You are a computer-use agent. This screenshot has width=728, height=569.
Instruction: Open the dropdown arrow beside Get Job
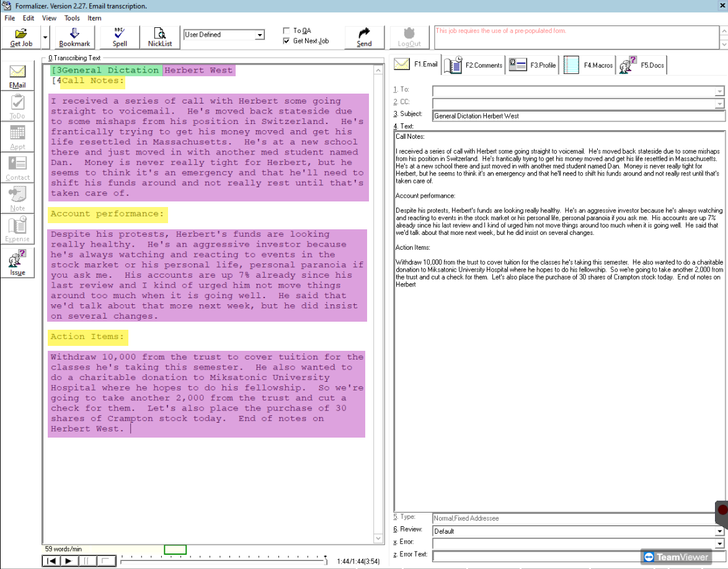click(45, 37)
